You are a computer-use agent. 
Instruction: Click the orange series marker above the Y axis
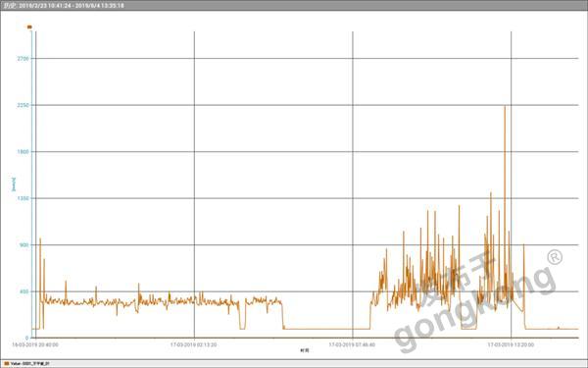point(29,26)
